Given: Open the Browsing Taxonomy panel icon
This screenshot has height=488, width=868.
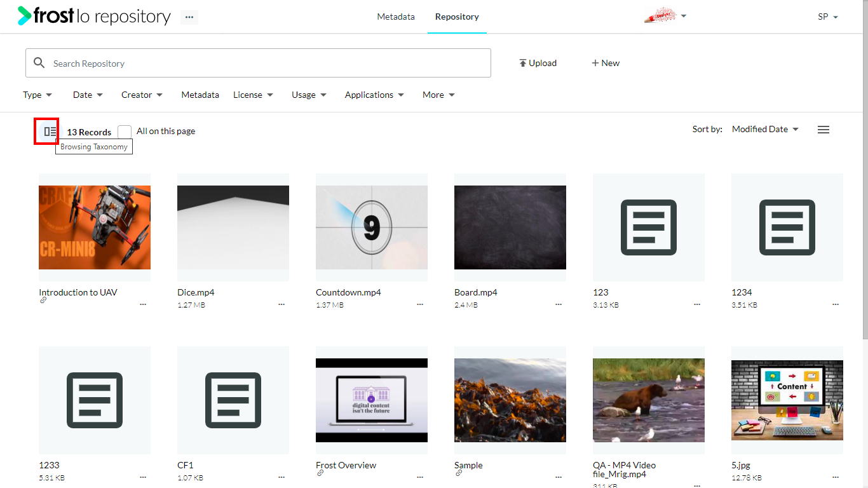Looking at the screenshot, I should coord(50,132).
